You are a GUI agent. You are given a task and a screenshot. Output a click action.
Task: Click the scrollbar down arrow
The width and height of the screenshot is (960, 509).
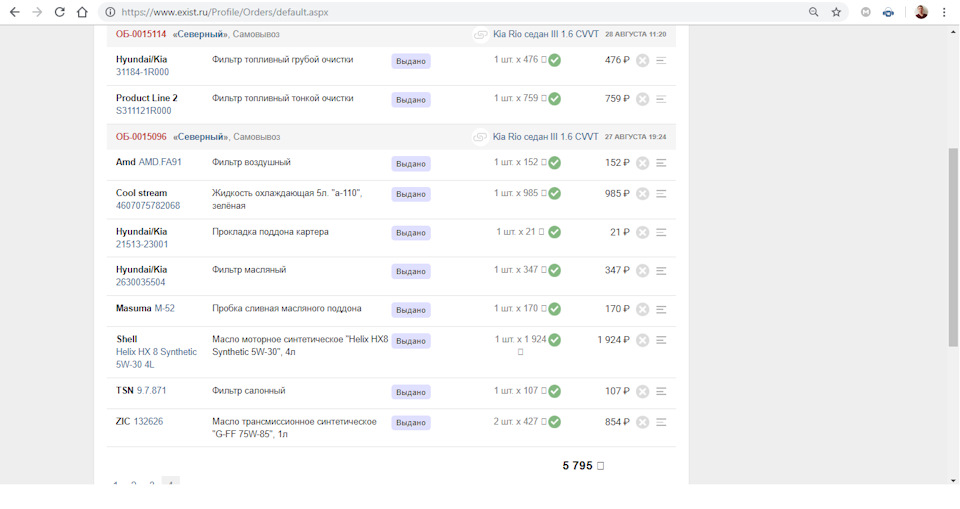click(953, 480)
